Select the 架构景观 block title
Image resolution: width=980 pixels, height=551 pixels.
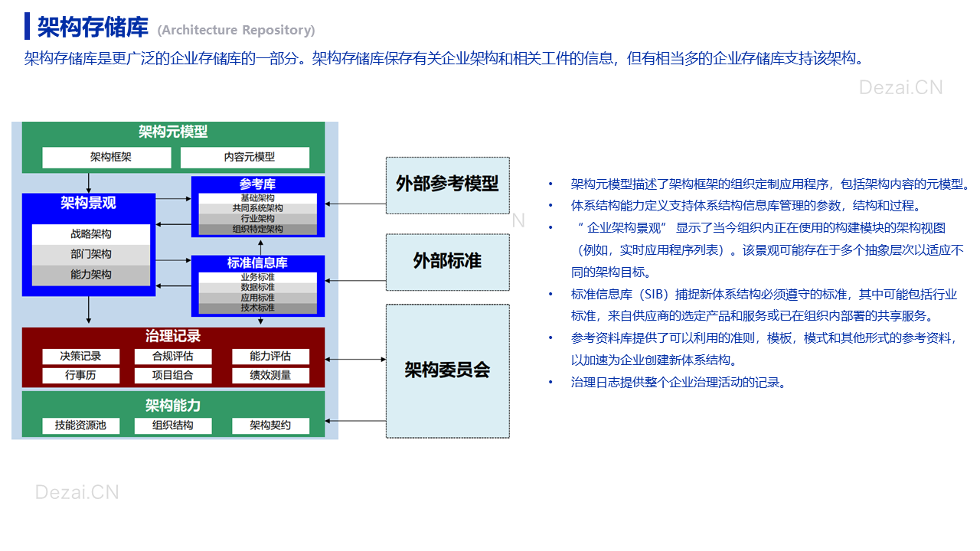89,203
